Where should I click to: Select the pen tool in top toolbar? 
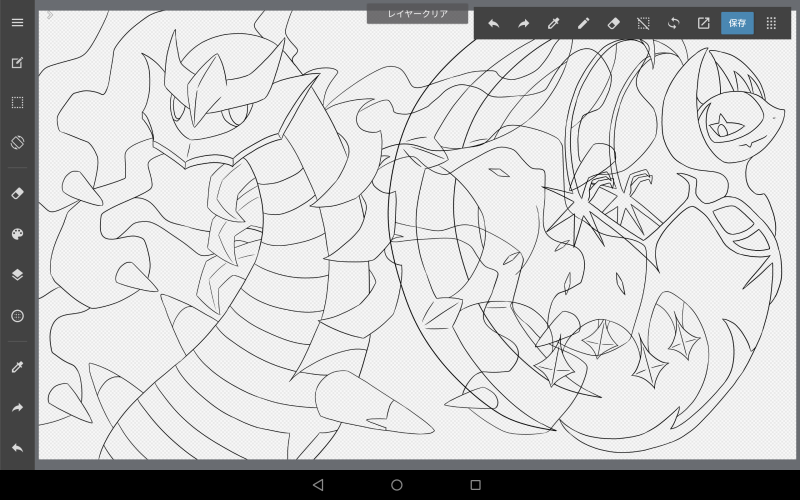coord(583,23)
